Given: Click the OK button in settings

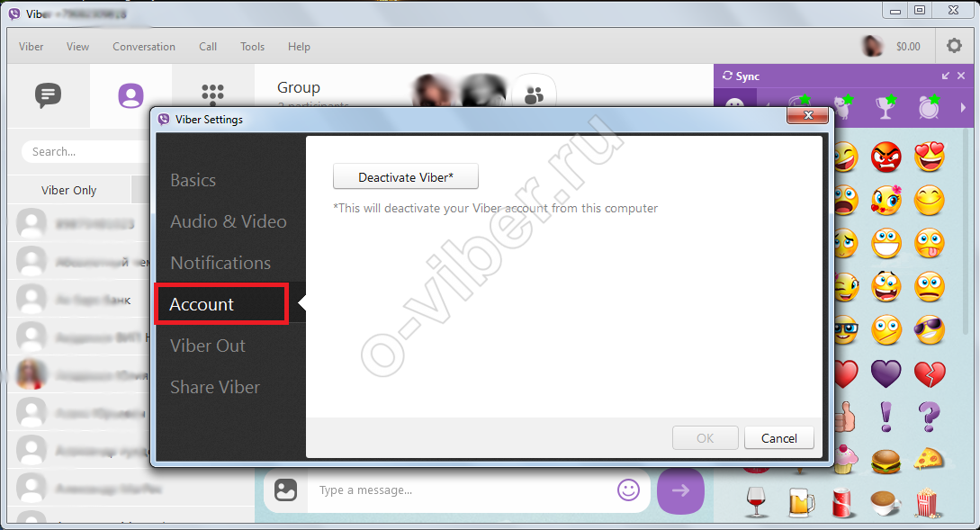Looking at the screenshot, I should pos(705,438).
